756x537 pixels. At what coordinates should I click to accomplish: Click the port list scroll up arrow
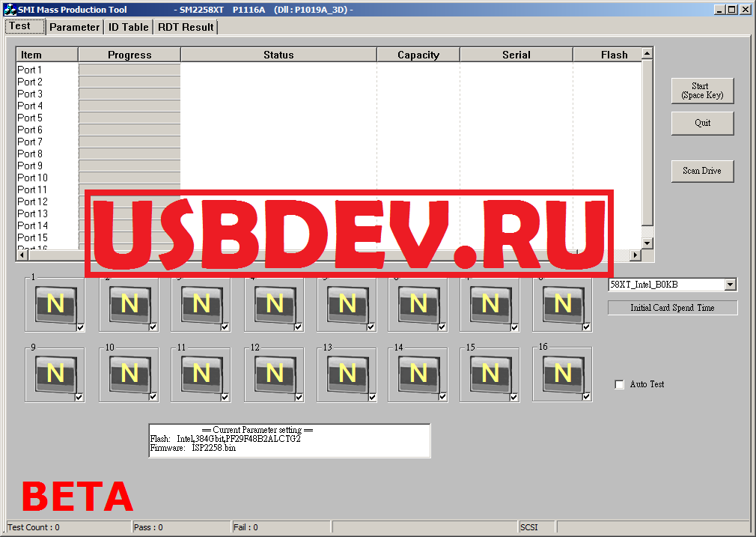(647, 53)
